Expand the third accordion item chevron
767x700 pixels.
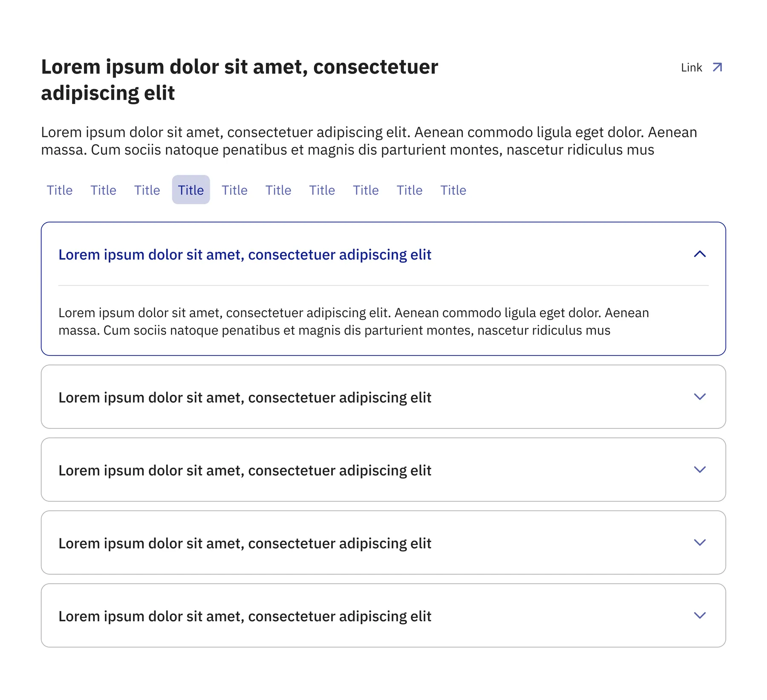tap(700, 469)
